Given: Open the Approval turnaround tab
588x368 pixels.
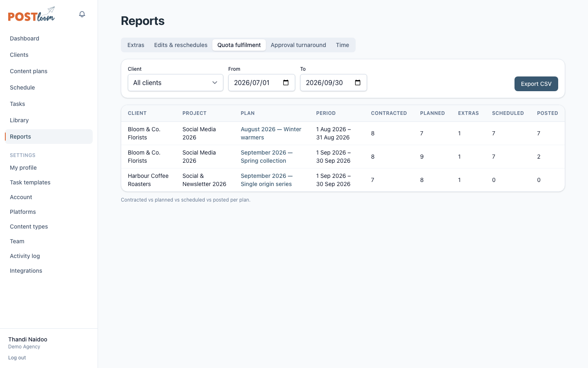Looking at the screenshot, I should [x=298, y=45].
